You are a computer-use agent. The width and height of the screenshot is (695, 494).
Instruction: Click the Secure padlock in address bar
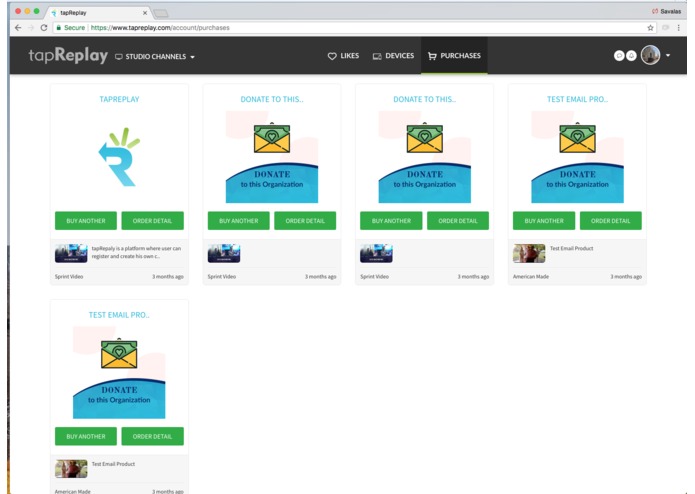(x=59, y=27)
